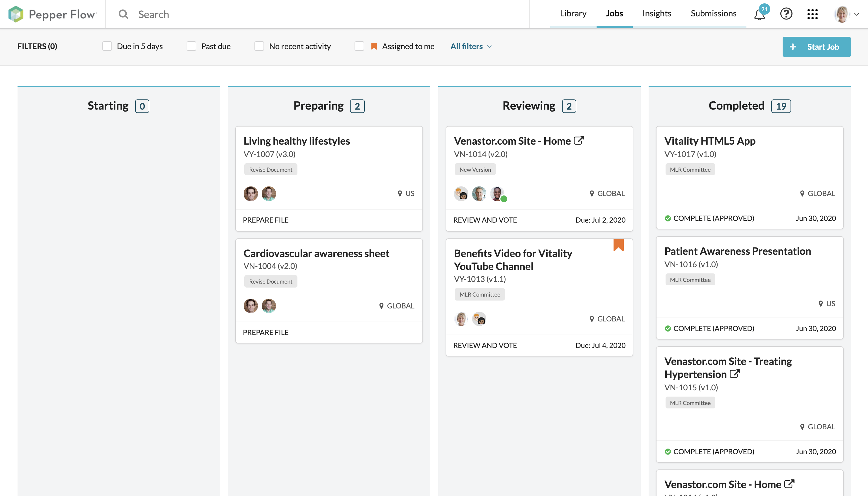Tick the Assigned to me checkbox
Viewport: 868px width, 496px height.
pos(359,46)
